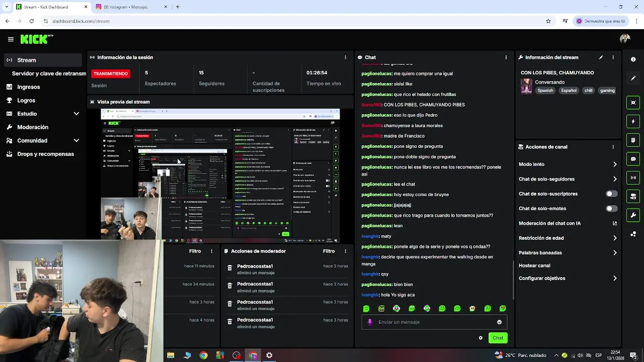Click the info icon in right sidebar
The image size is (644, 362).
633,59
